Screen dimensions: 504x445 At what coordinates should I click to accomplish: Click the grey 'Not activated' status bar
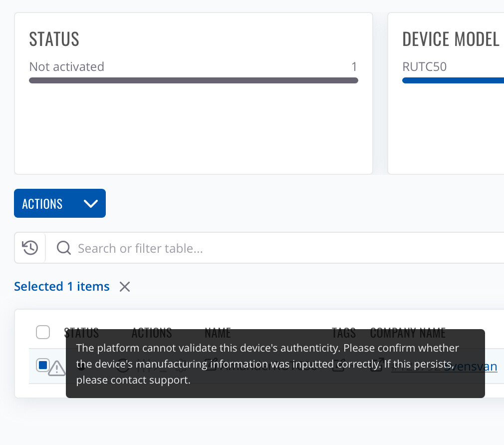pos(194,80)
